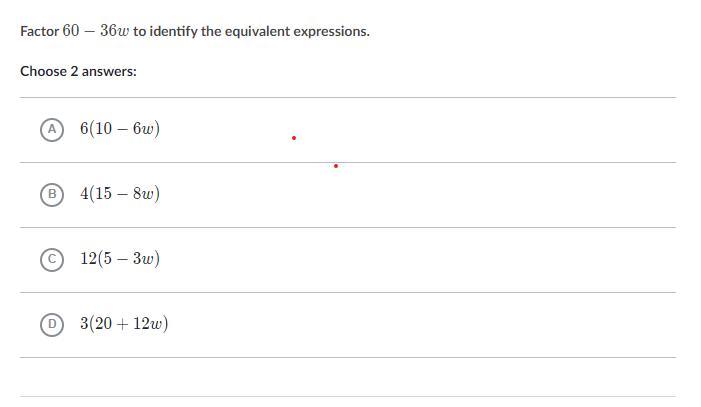Click the word "Factor" in the prompt

pyautogui.click(x=39, y=31)
